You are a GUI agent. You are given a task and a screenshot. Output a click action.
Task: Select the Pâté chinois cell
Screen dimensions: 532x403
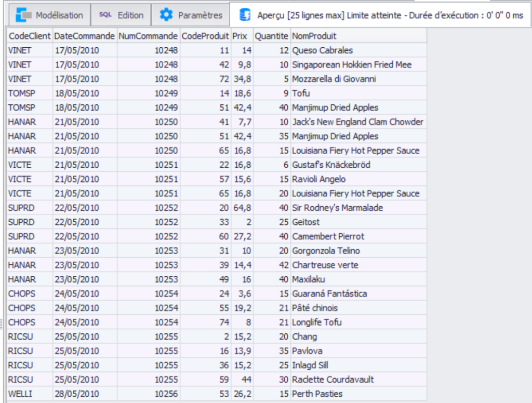point(358,307)
